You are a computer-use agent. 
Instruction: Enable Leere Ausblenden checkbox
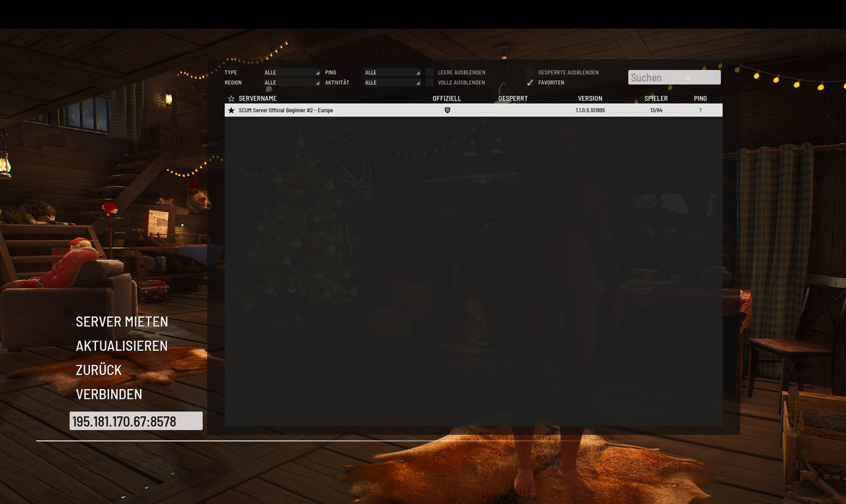(430, 73)
